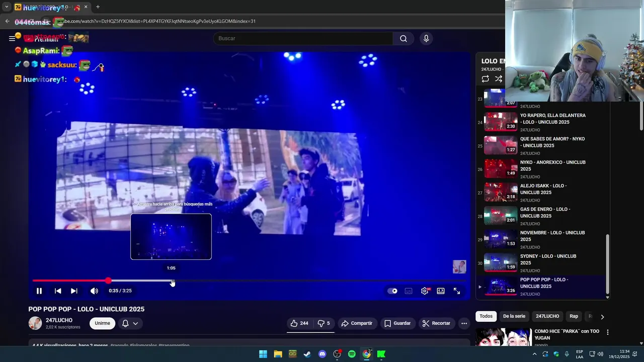
Task: Click the playlist panel scrollbar
Action: (607, 263)
